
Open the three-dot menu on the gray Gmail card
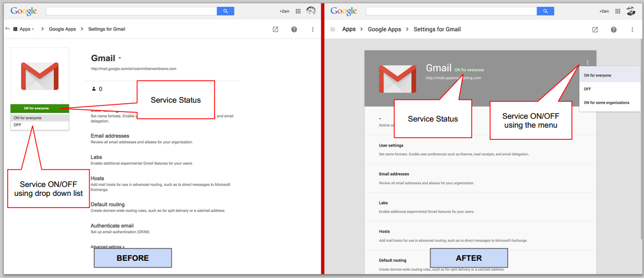[x=587, y=63]
